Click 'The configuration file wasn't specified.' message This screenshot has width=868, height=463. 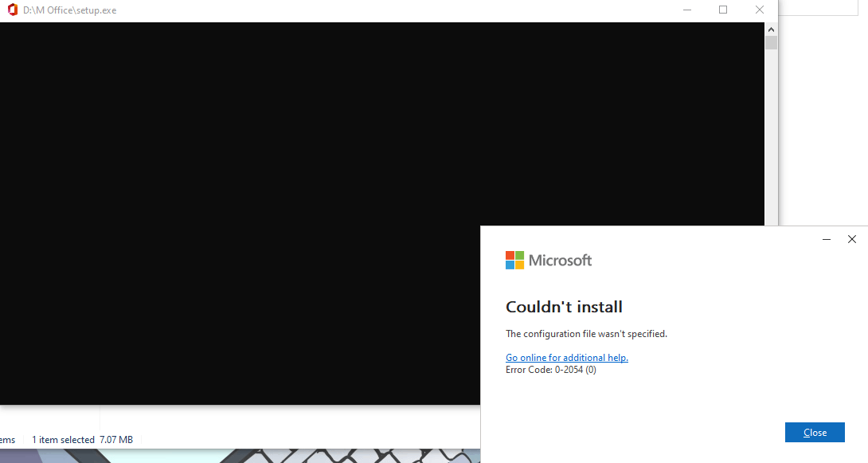[586, 334]
